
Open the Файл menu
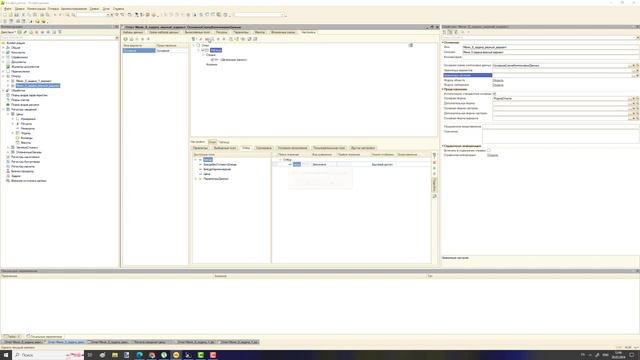coord(8,9)
